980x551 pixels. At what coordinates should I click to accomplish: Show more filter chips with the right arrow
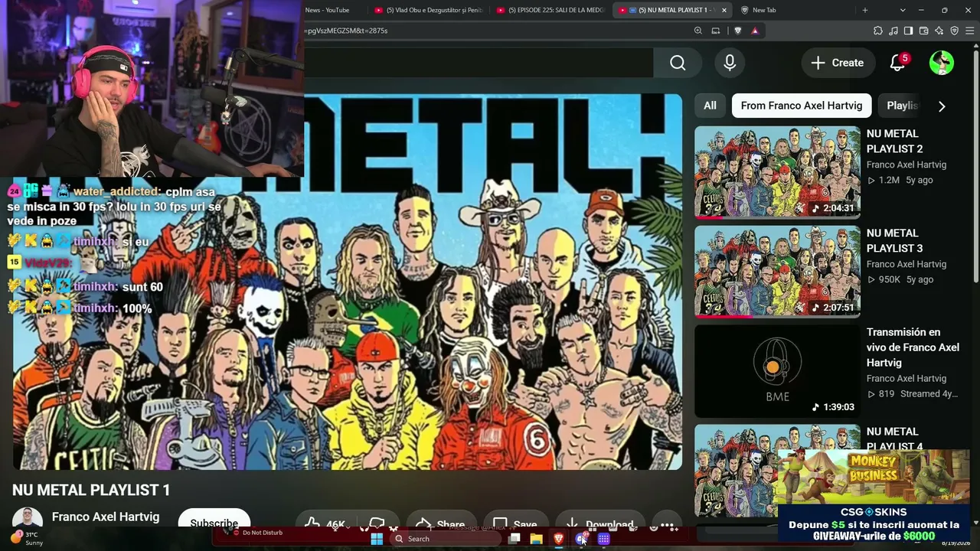(x=942, y=106)
